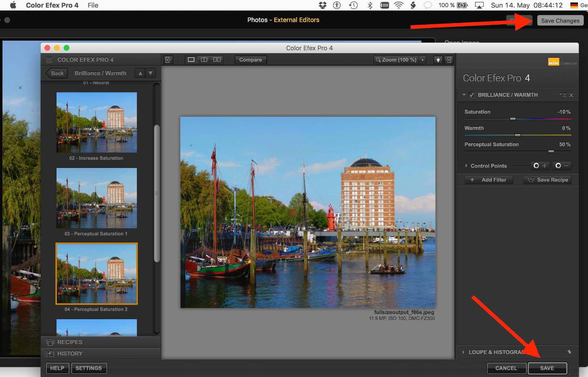Add a negative control point
588x377 pixels.
pos(562,166)
